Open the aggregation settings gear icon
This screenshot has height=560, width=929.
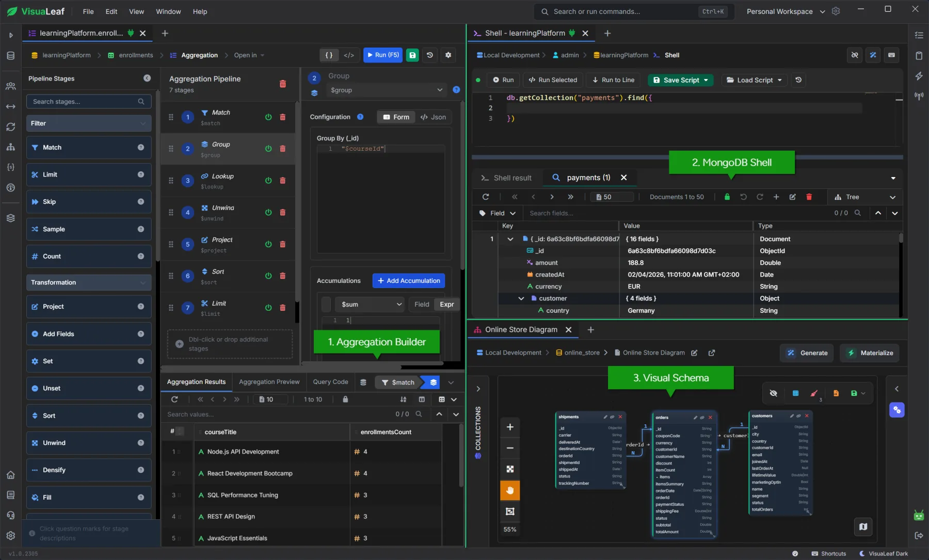click(x=448, y=55)
